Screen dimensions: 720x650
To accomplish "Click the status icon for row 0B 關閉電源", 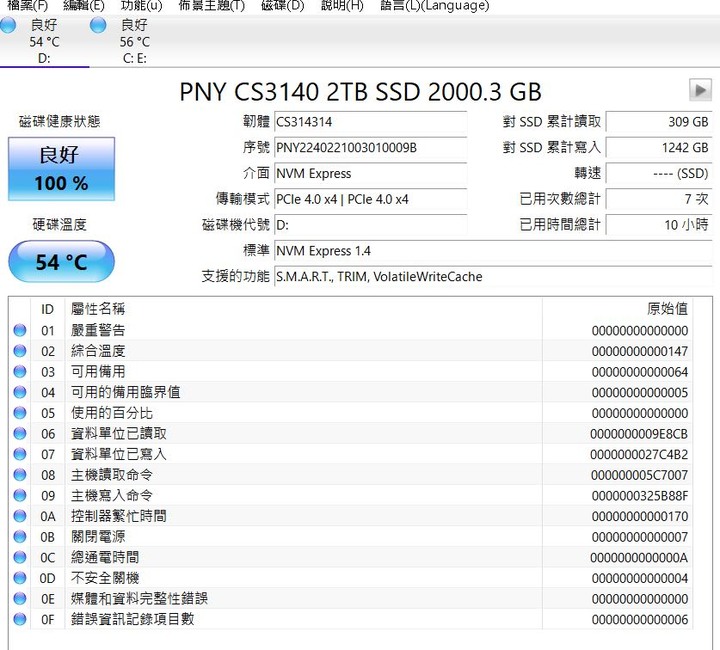I will 20,537.
